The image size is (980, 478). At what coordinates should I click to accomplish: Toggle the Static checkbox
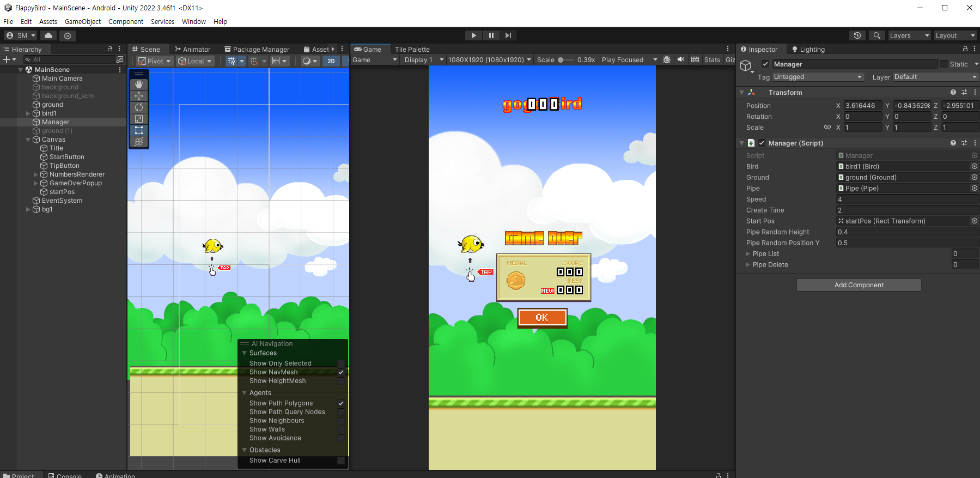tap(944, 64)
